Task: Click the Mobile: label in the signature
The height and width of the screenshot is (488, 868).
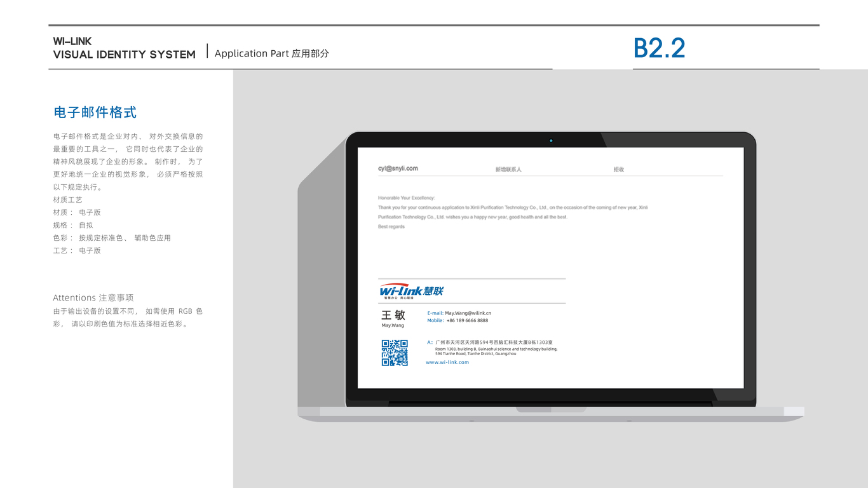Action: click(435, 321)
